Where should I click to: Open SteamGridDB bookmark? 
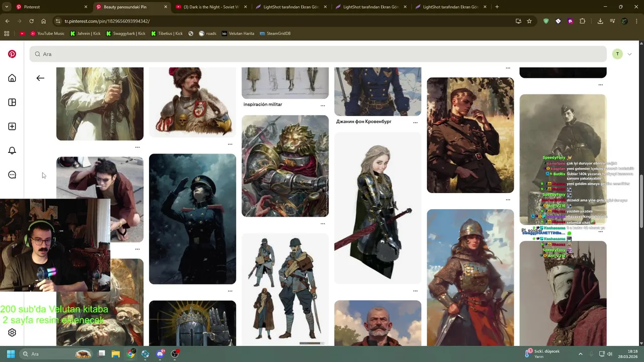(275, 33)
